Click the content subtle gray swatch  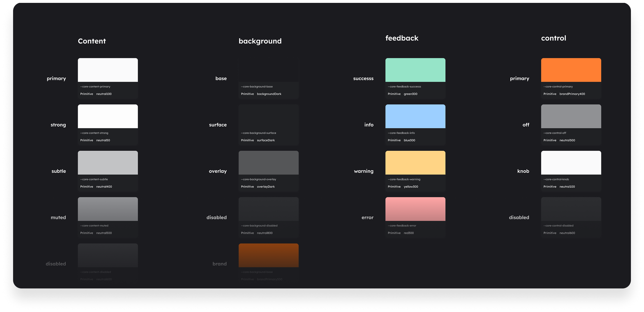(x=108, y=163)
